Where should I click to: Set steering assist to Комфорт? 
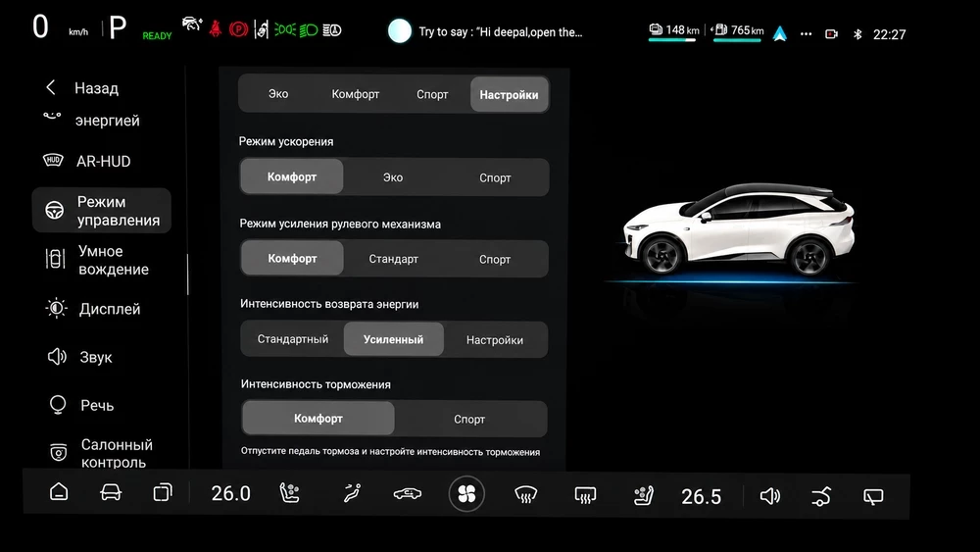pos(292,258)
